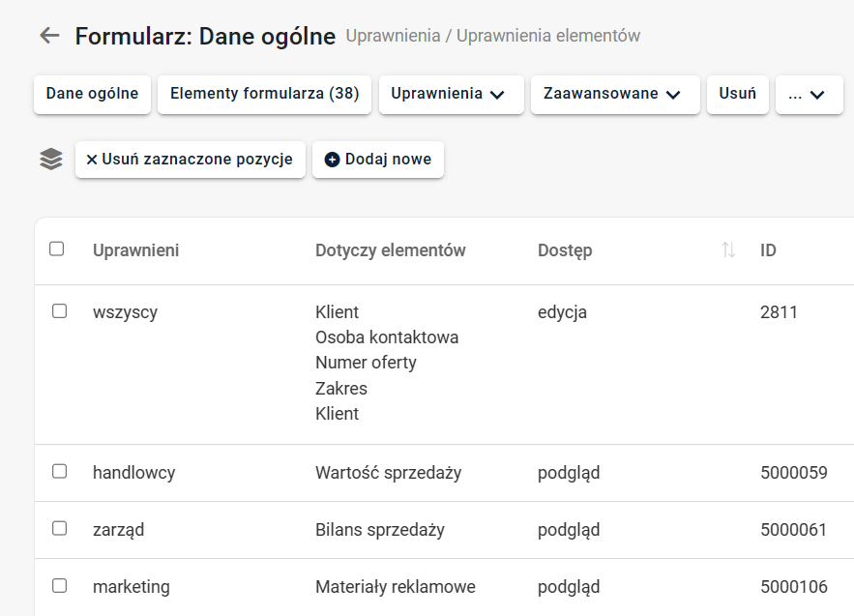Mark the marketing row checkbox
Viewport: 854px width, 616px height.
pos(59,586)
